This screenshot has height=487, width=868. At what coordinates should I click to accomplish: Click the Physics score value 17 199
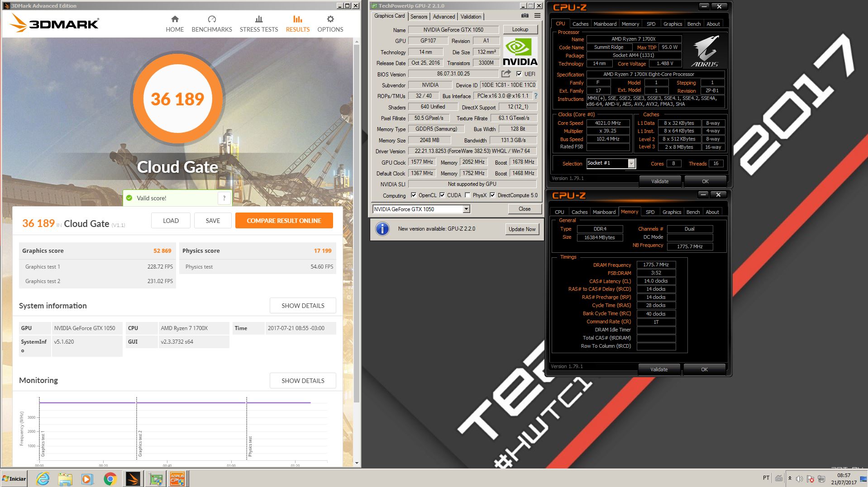323,251
